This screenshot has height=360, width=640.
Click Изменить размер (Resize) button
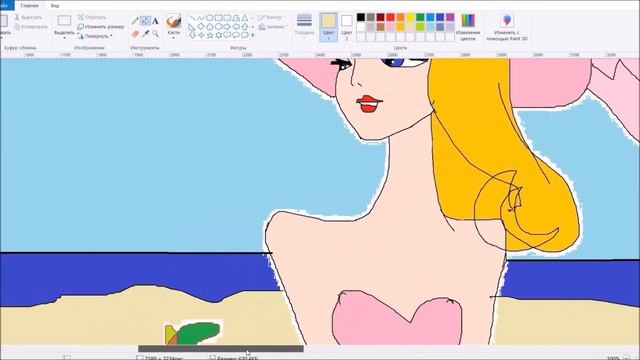[100, 27]
